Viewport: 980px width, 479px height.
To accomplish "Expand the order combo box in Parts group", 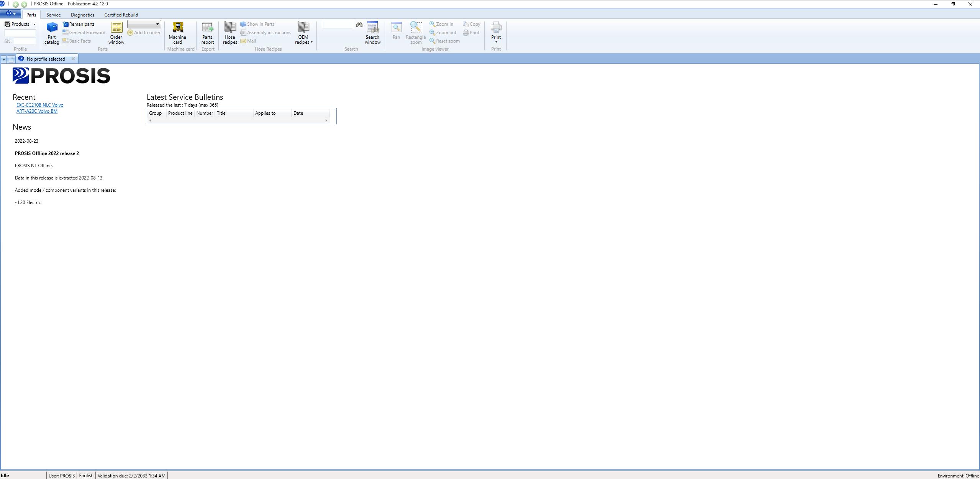I will pyautogui.click(x=157, y=24).
